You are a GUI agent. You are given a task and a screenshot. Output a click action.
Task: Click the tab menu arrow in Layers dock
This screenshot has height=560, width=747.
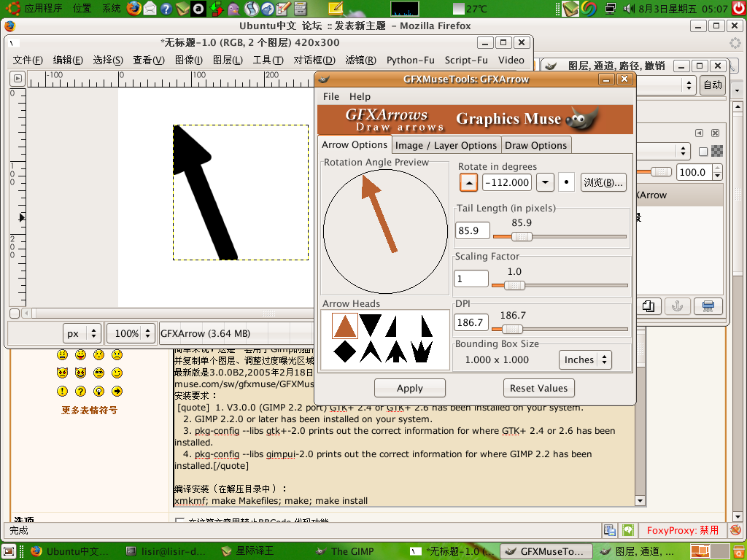pyautogui.click(x=699, y=133)
